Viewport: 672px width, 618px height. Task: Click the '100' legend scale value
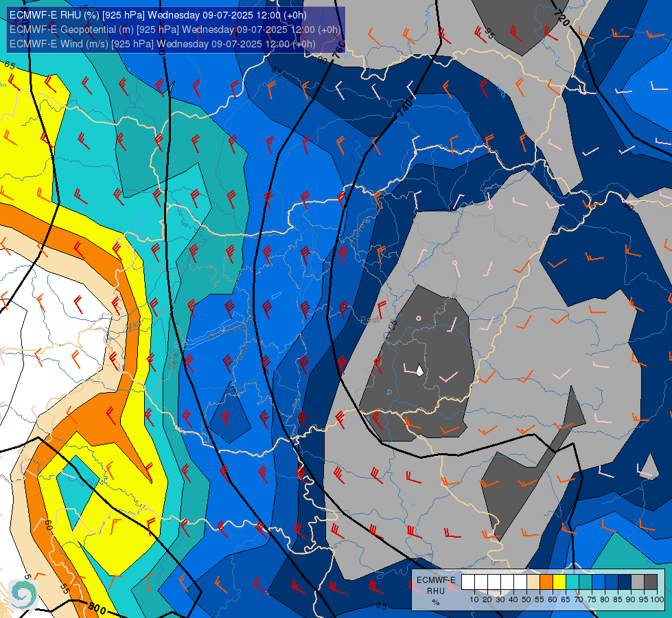click(657, 599)
